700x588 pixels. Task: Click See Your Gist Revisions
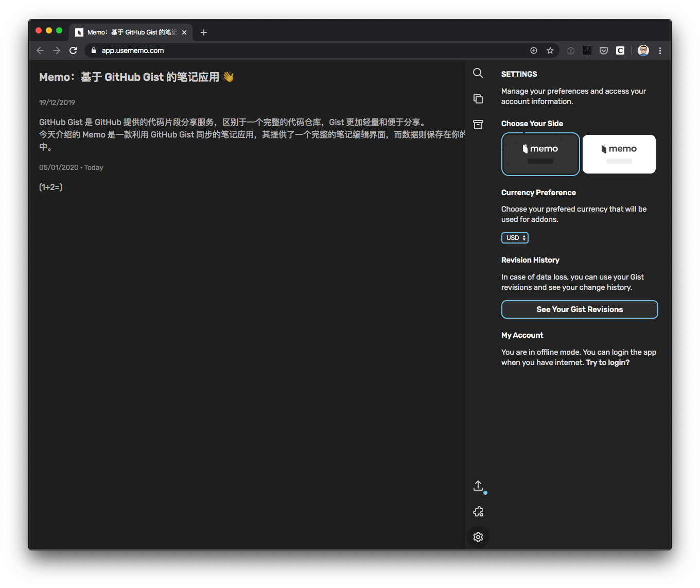(579, 309)
